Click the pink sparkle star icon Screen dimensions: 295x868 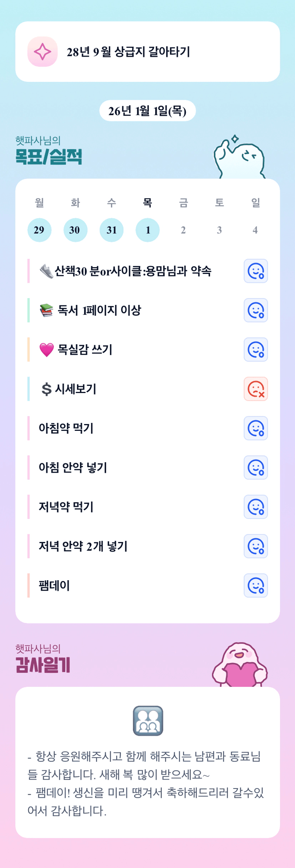pos(42,52)
